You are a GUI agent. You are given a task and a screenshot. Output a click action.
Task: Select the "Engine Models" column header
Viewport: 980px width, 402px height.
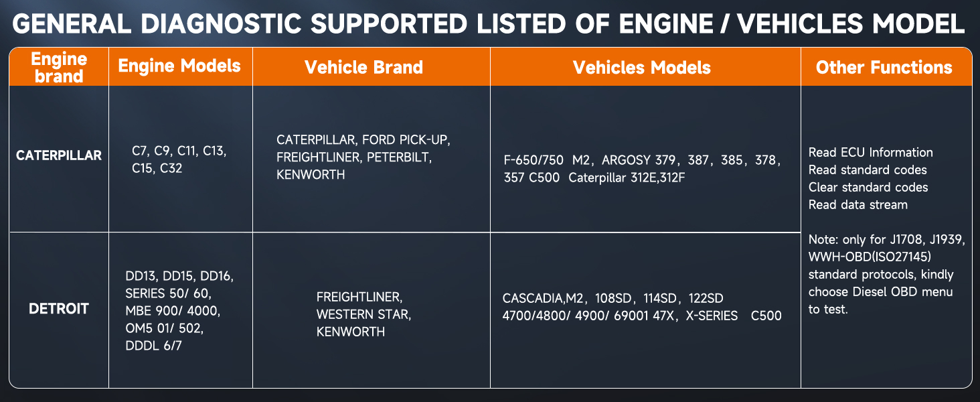179,66
